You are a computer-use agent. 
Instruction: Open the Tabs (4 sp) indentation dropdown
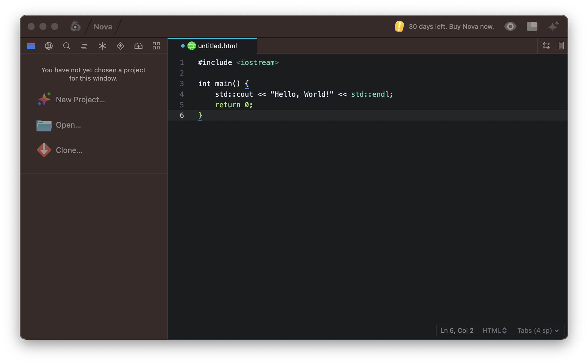538,330
